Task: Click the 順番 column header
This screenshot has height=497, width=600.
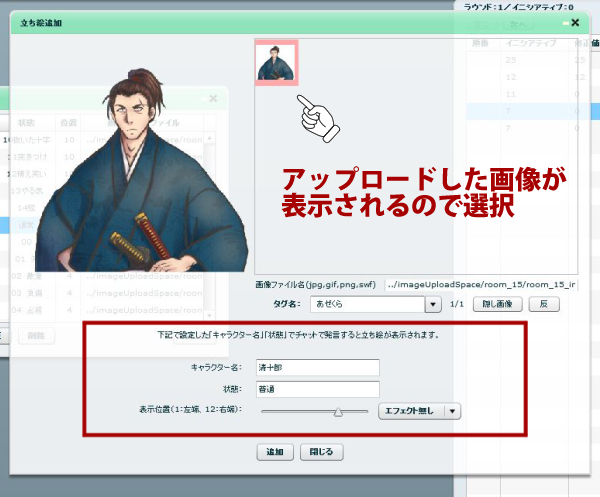Action: 483,43
